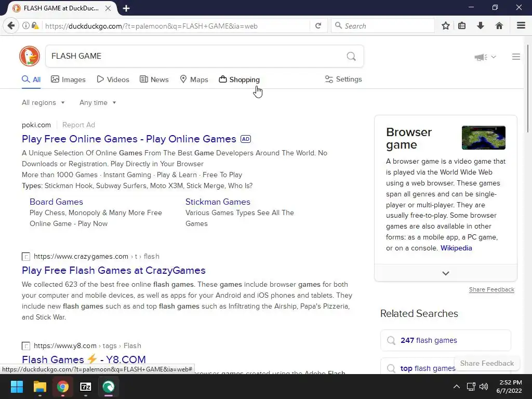Select 247 flash games related search
This screenshot has width=532, height=399.
click(x=445, y=340)
